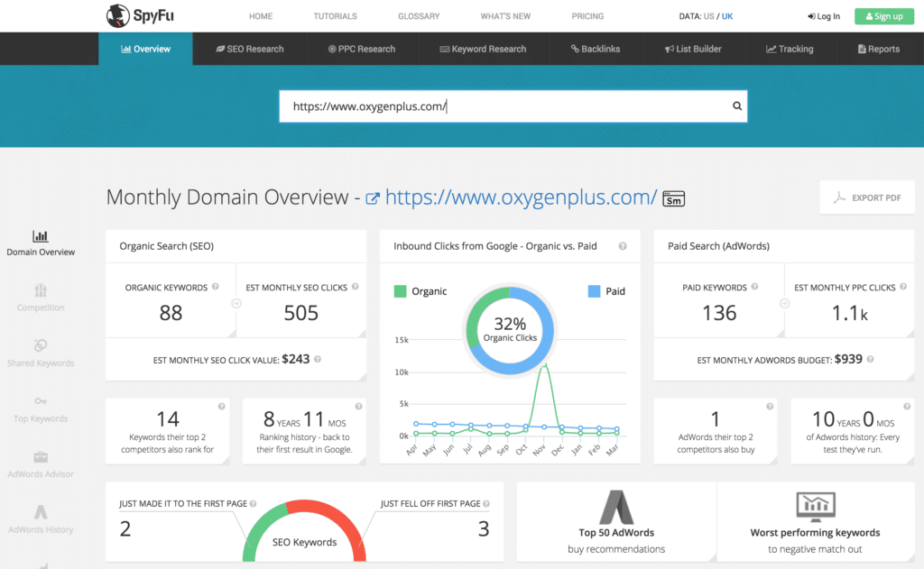Open the AdWords Advisor briefcase icon
Image resolution: width=924 pixels, height=569 pixels.
pos(40,456)
